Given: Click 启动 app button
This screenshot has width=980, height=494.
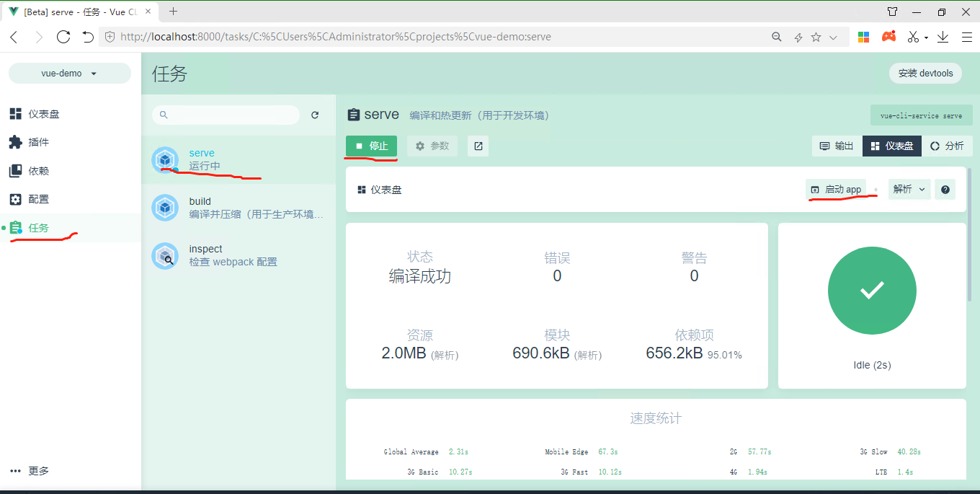Looking at the screenshot, I should point(836,189).
